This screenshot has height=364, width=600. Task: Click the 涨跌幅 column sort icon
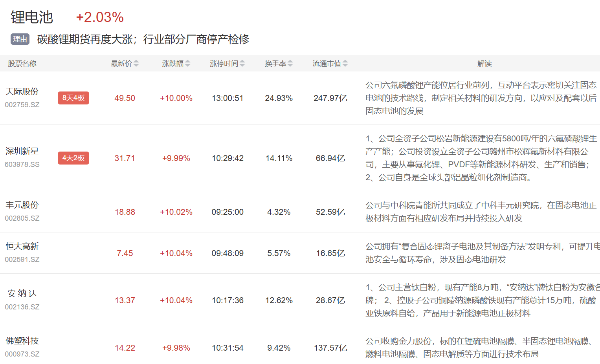click(187, 64)
